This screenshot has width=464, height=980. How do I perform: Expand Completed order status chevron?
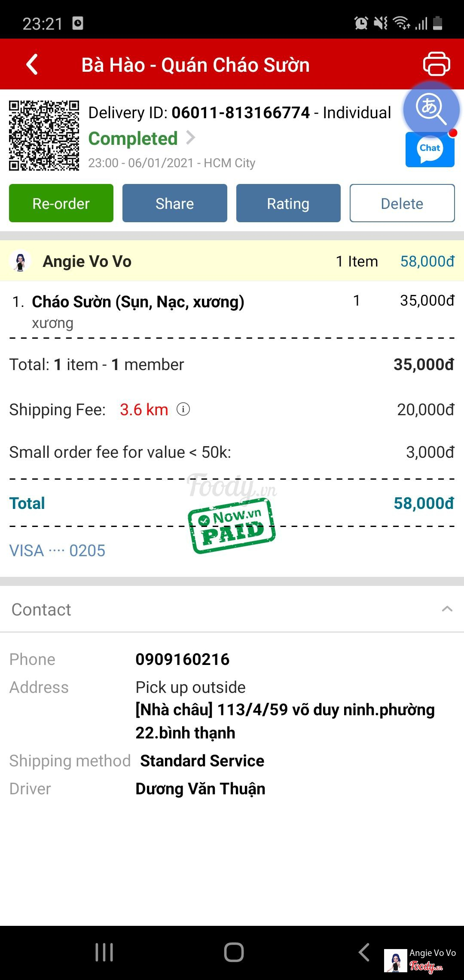click(x=190, y=138)
